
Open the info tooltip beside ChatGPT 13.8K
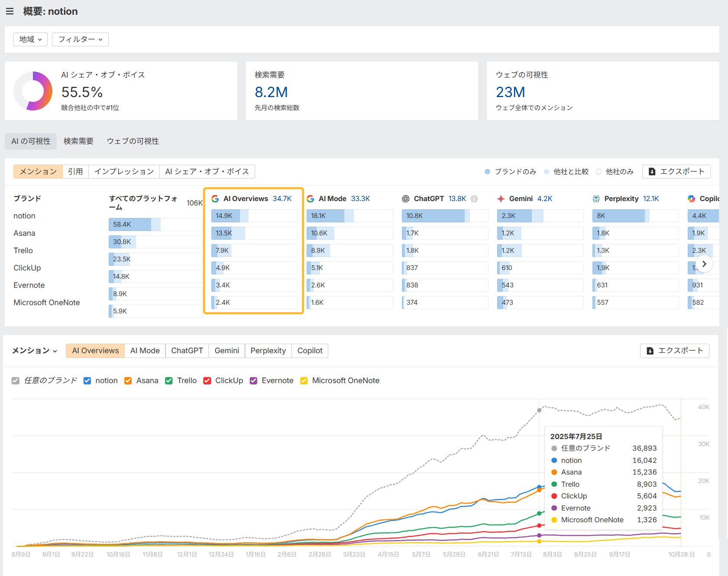coord(474,199)
